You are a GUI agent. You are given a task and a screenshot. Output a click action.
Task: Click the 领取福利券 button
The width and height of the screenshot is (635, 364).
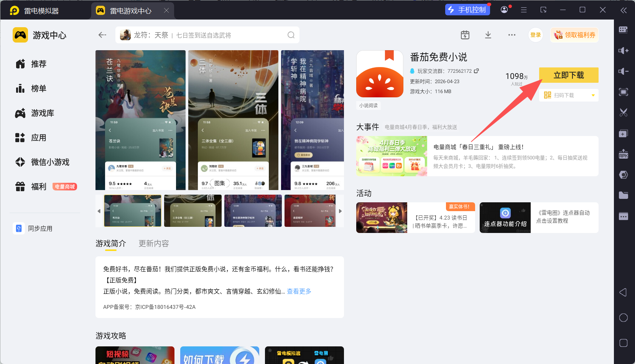(x=574, y=35)
